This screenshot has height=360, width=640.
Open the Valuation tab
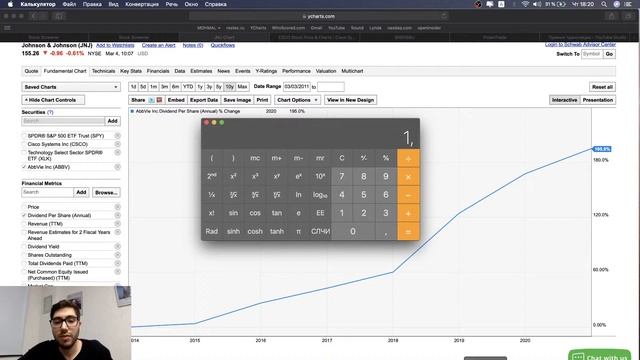coord(326,71)
